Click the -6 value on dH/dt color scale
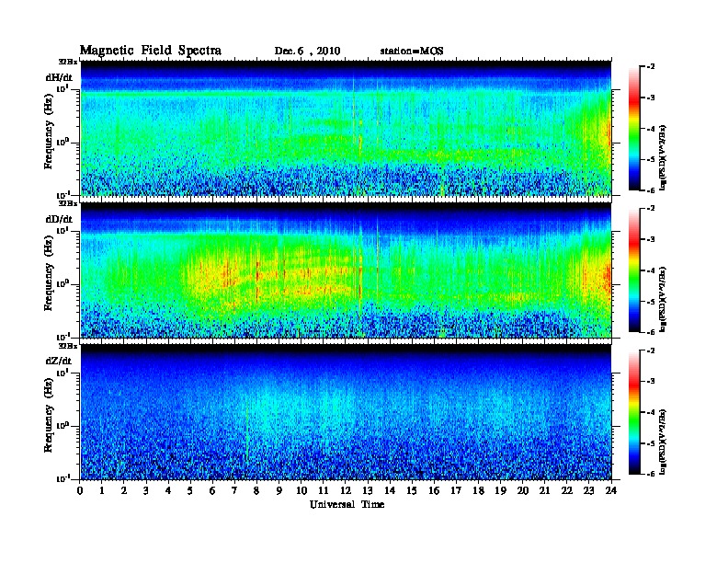728x563 pixels. pyautogui.click(x=651, y=190)
